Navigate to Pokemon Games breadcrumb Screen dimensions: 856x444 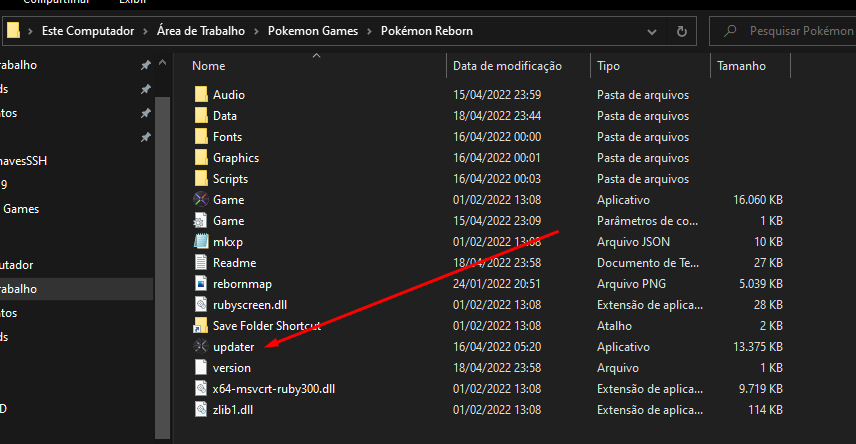(x=313, y=31)
